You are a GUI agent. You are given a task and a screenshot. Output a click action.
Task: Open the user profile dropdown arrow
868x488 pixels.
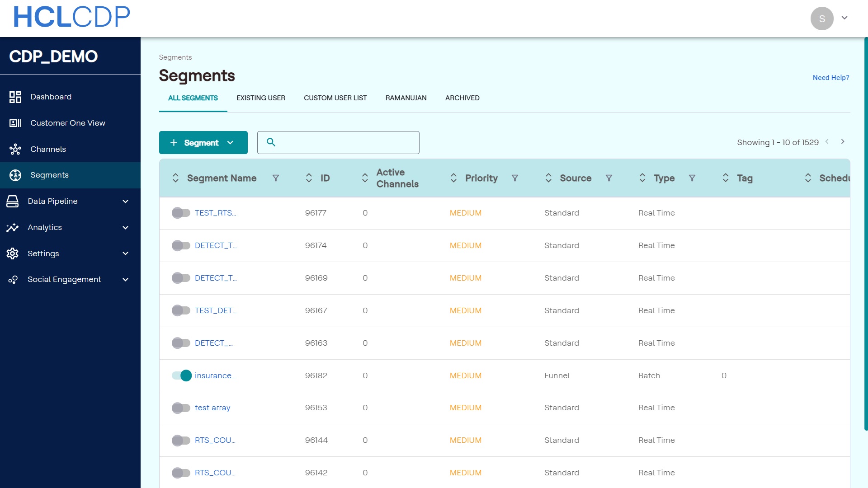[844, 18]
